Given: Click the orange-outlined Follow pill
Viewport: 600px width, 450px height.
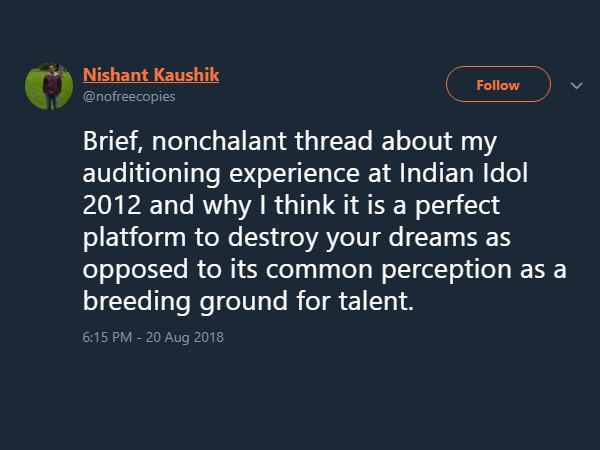Looking at the screenshot, I should coord(498,85).
